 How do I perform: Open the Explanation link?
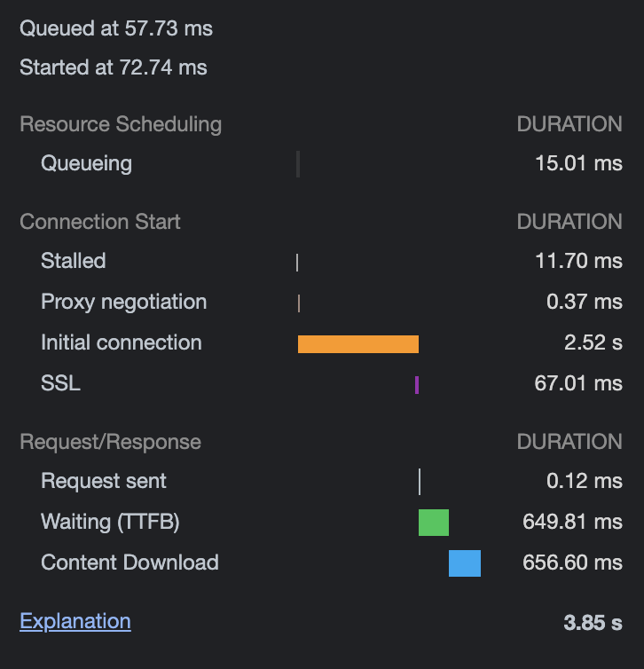pos(75,621)
